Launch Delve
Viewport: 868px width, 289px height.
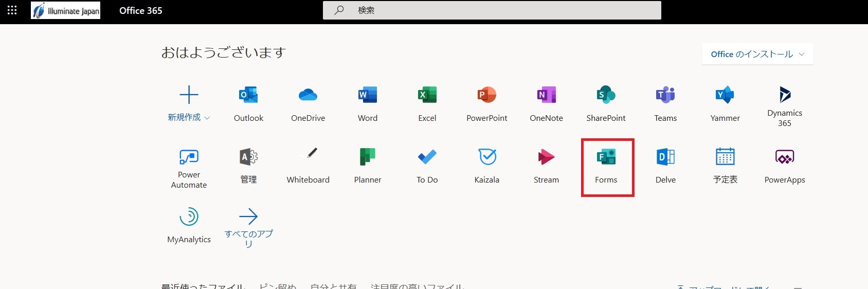pos(665,166)
